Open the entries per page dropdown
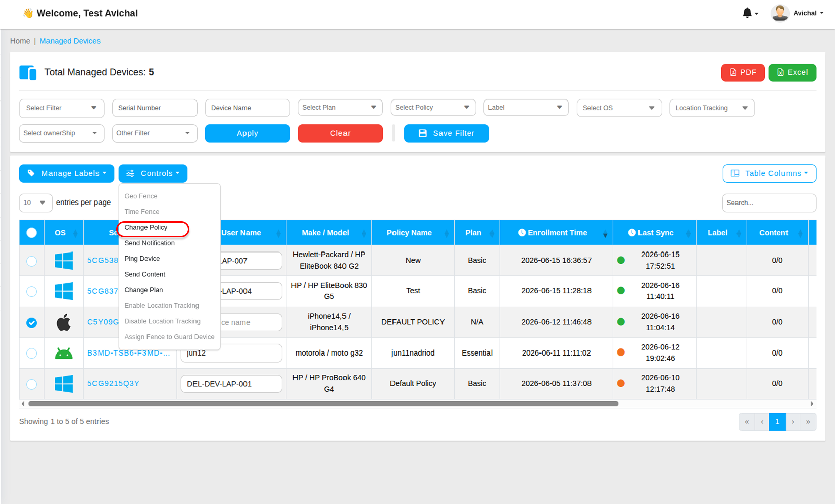Viewport: 835px width, 504px height. point(35,203)
